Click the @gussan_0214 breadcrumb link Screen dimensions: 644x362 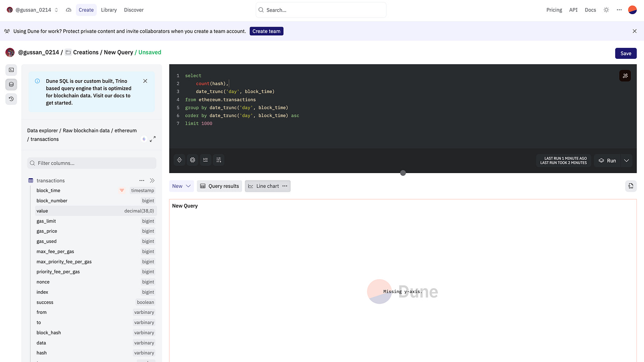tap(38, 52)
